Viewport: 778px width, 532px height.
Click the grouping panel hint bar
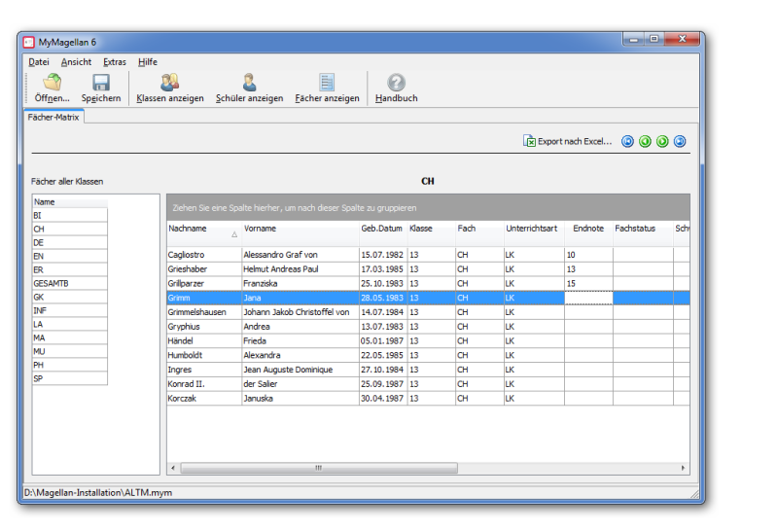428,207
